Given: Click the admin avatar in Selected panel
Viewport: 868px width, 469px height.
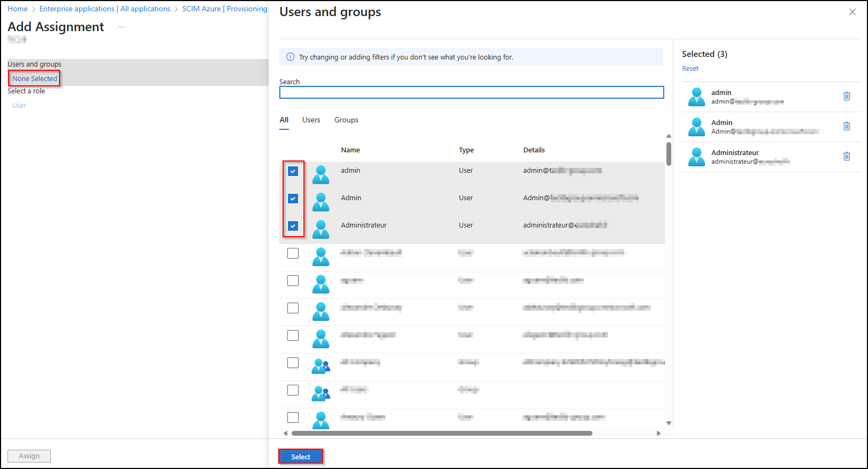Looking at the screenshot, I should coord(696,97).
